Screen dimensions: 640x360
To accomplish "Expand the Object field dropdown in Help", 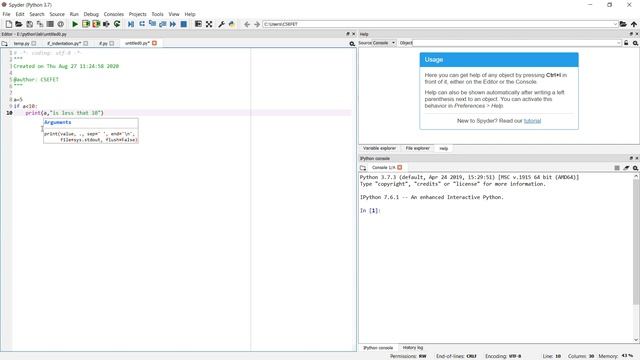I will click(x=619, y=43).
